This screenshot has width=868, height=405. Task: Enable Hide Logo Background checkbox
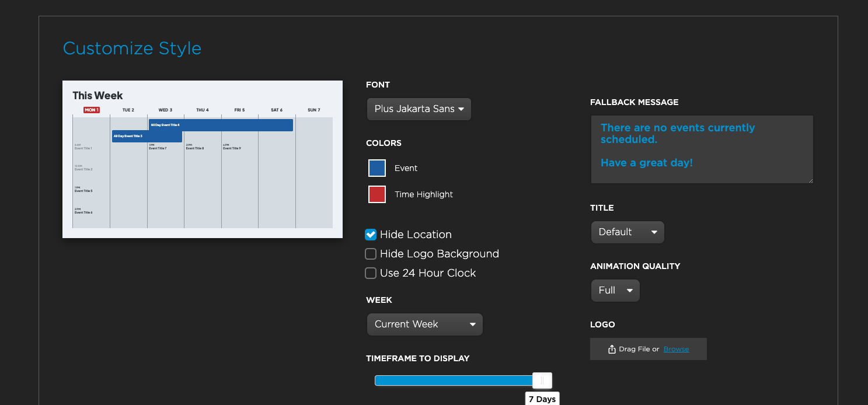(x=371, y=254)
